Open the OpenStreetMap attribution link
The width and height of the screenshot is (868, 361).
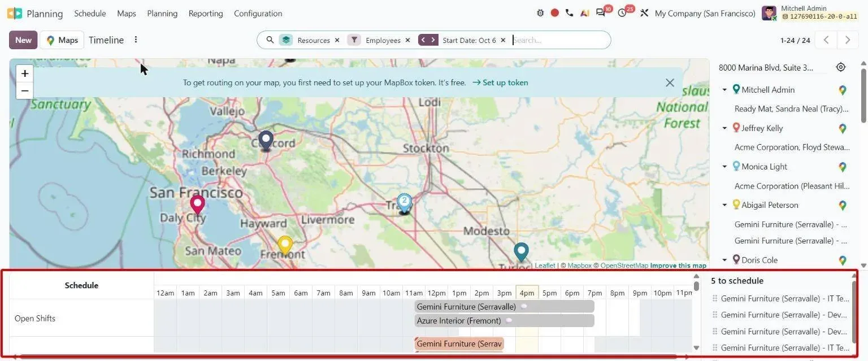[x=624, y=266]
